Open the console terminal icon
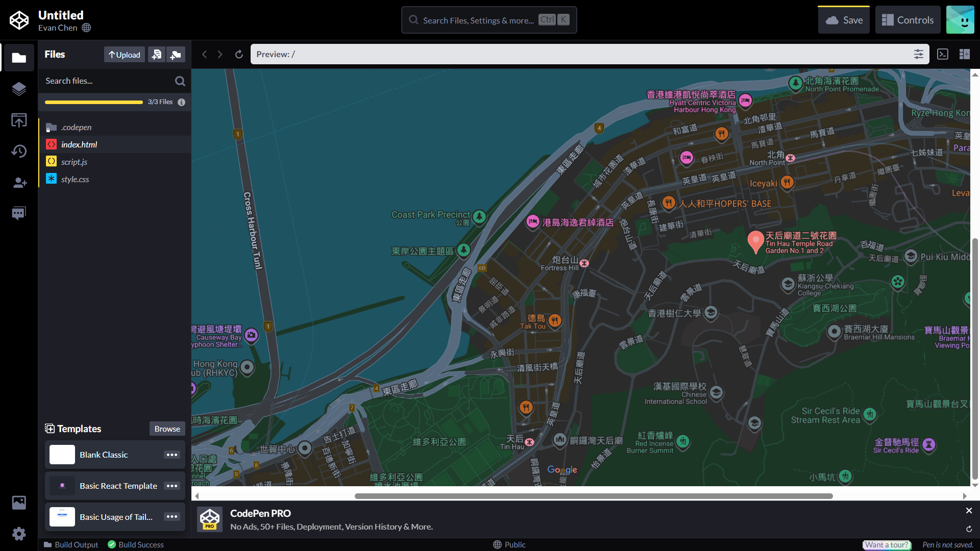 (x=943, y=54)
